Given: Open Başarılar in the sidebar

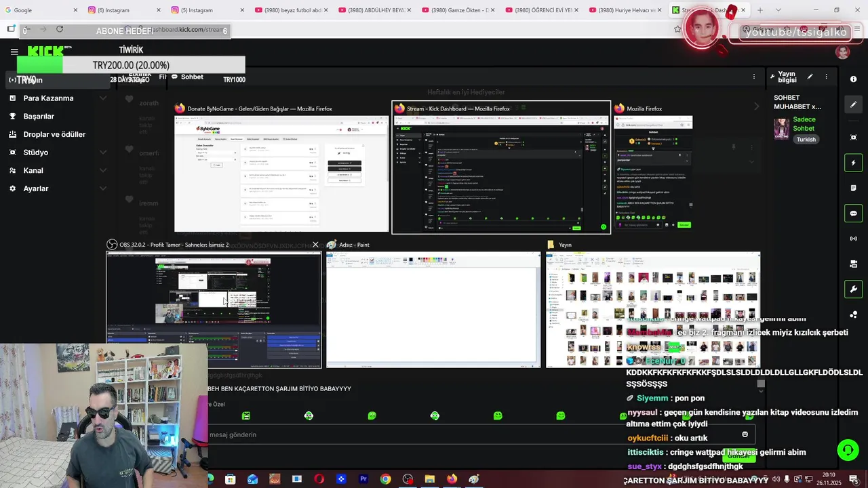Looking at the screenshot, I should coord(39,117).
